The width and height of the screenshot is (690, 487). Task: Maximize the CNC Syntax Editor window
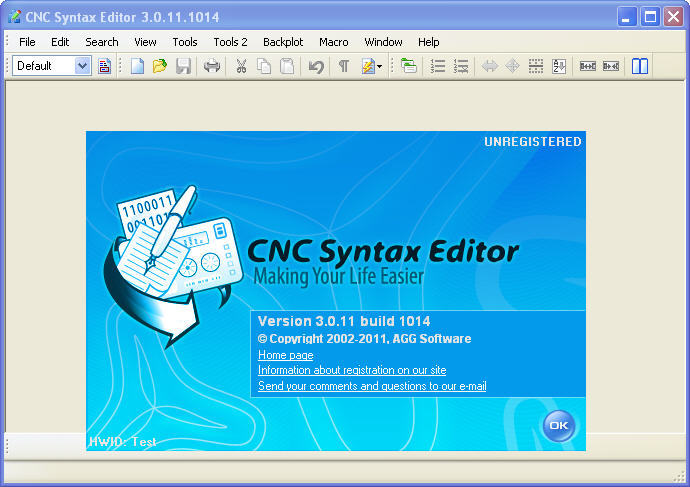pyautogui.click(x=650, y=17)
